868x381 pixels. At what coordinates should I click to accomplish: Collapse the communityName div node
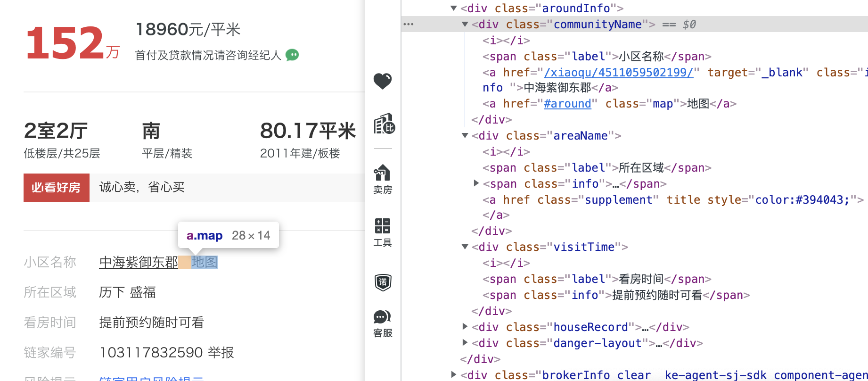click(465, 24)
